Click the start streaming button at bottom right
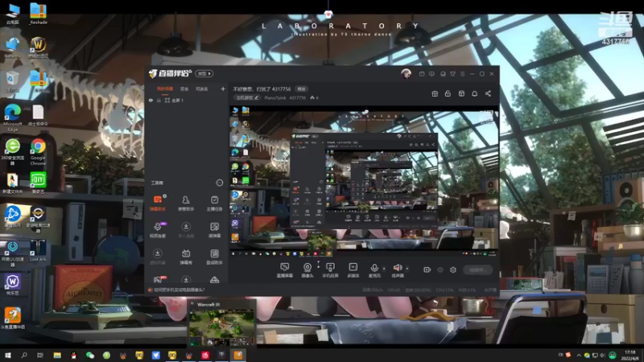 (477, 269)
